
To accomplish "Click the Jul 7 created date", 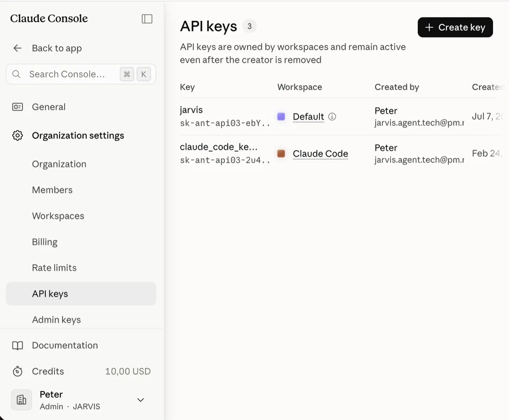I will pos(488,117).
